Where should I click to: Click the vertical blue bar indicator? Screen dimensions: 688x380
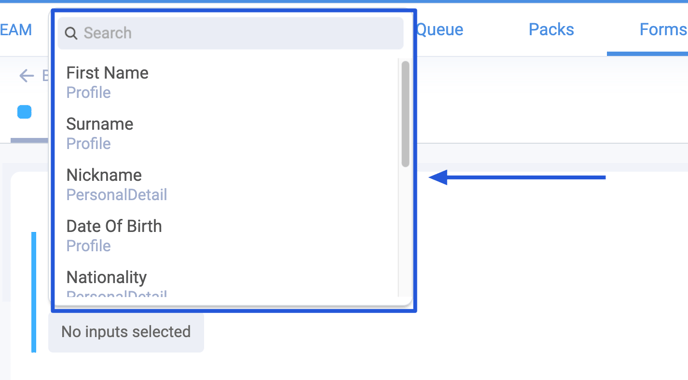[33, 292]
